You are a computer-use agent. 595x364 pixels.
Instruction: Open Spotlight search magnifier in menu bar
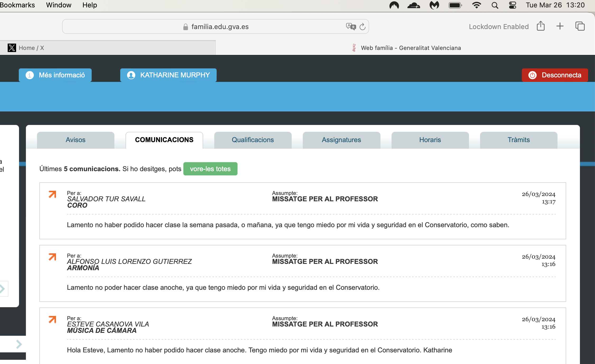pos(495,5)
